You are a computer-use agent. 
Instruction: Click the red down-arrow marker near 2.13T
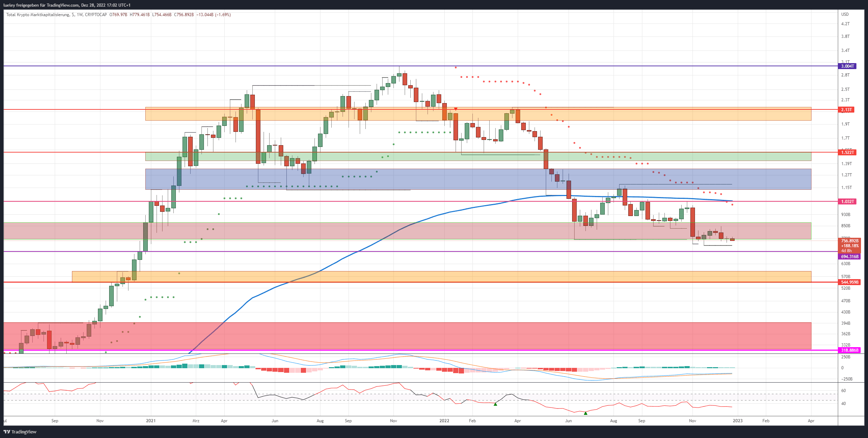click(456, 109)
